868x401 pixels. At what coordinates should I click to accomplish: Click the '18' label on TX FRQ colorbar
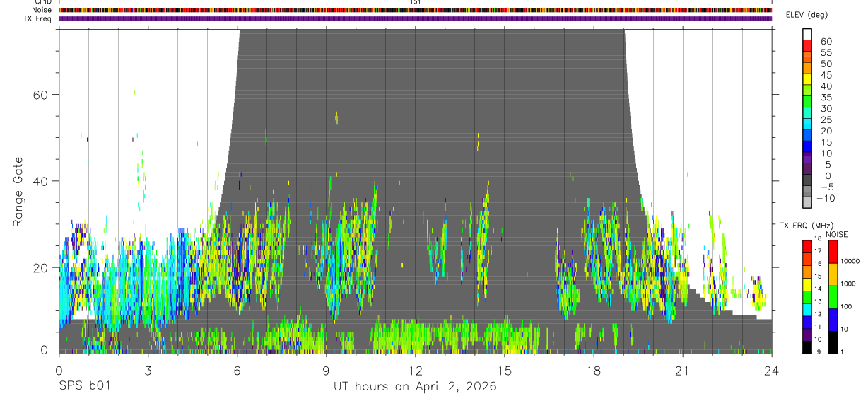(819, 238)
